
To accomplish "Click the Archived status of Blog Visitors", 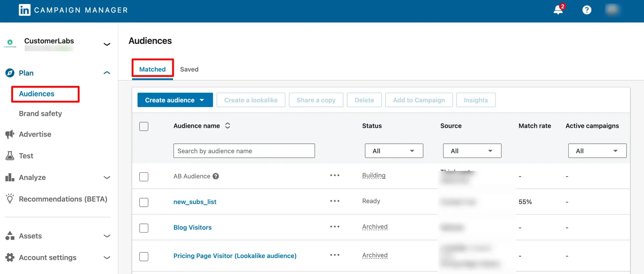I will point(375,227).
